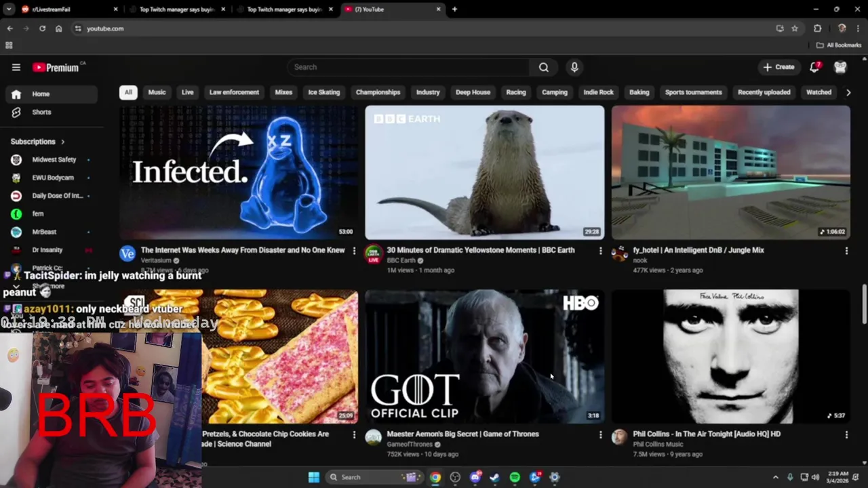
Task: Play the GOT official clip thumbnail
Action: (x=484, y=357)
